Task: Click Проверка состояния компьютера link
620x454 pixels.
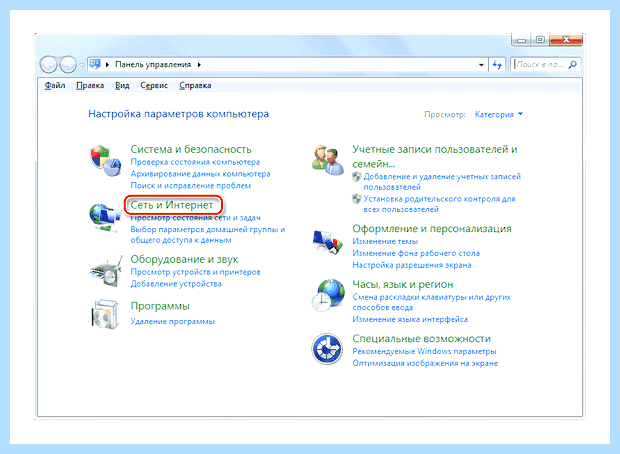Action: coord(195,162)
